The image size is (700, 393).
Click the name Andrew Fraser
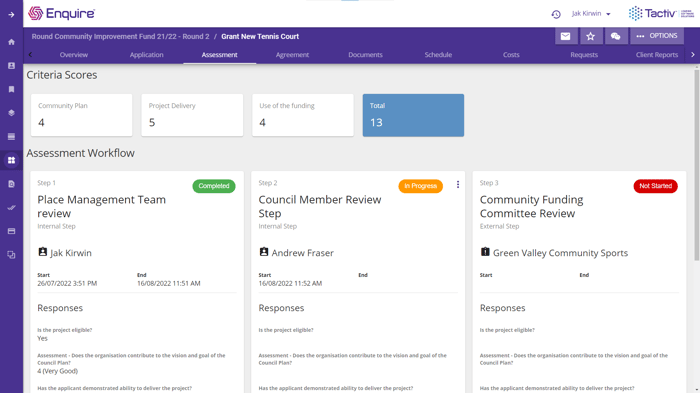[302, 253]
